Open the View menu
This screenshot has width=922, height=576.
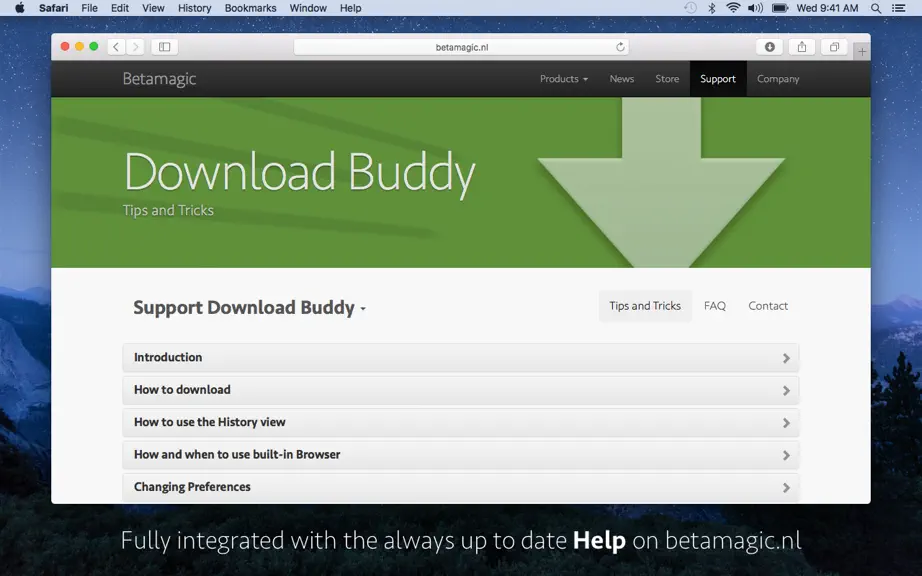(x=153, y=8)
